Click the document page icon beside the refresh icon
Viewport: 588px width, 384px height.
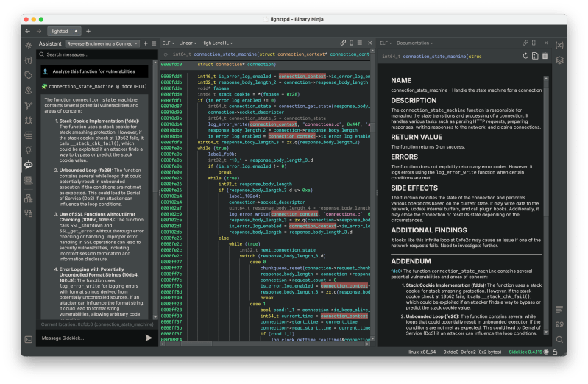[535, 56]
